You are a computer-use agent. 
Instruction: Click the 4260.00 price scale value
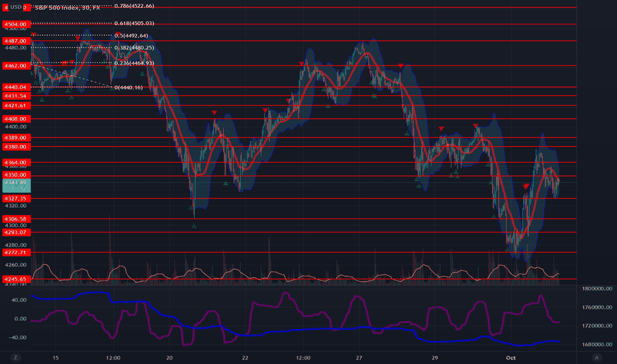tap(16, 265)
